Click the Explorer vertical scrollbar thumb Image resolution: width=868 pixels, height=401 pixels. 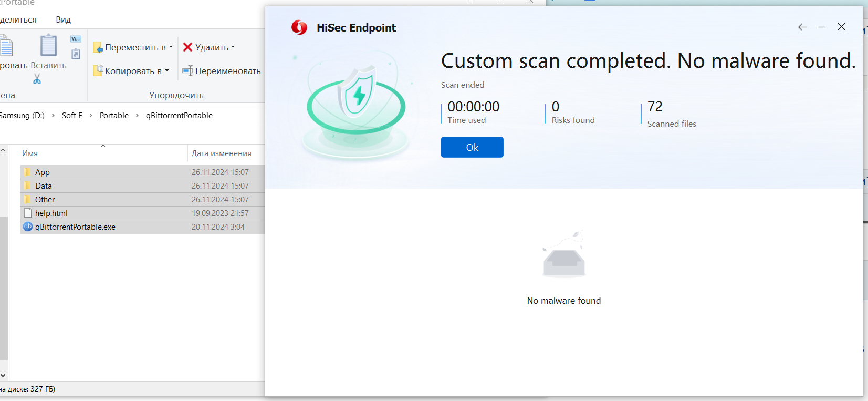click(x=4, y=288)
